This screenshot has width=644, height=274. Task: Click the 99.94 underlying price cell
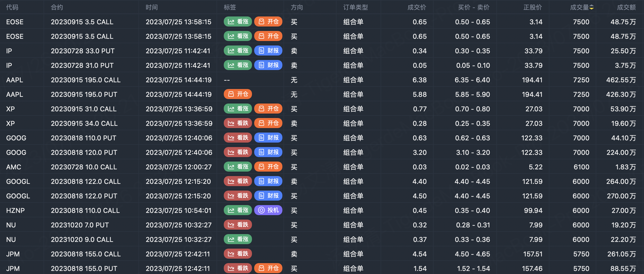[x=533, y=211]
